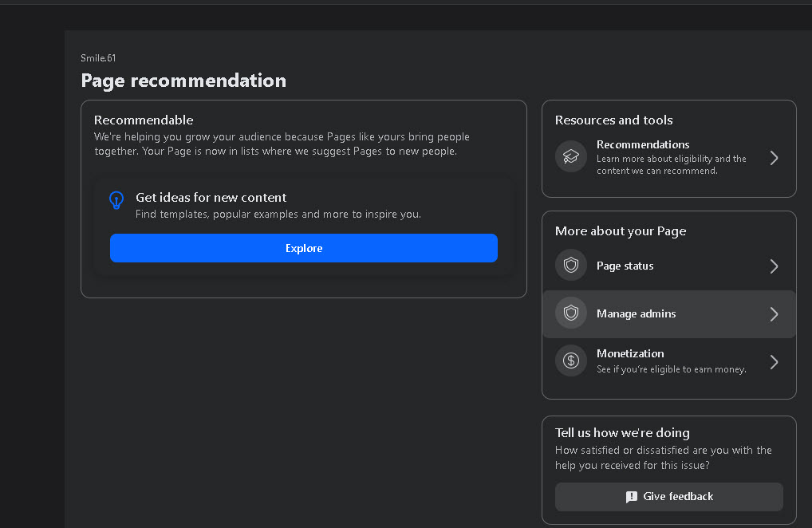Click the shield icon beside Manage admins
The height and width of the screenshot is (528, 812).
point(570,313)
